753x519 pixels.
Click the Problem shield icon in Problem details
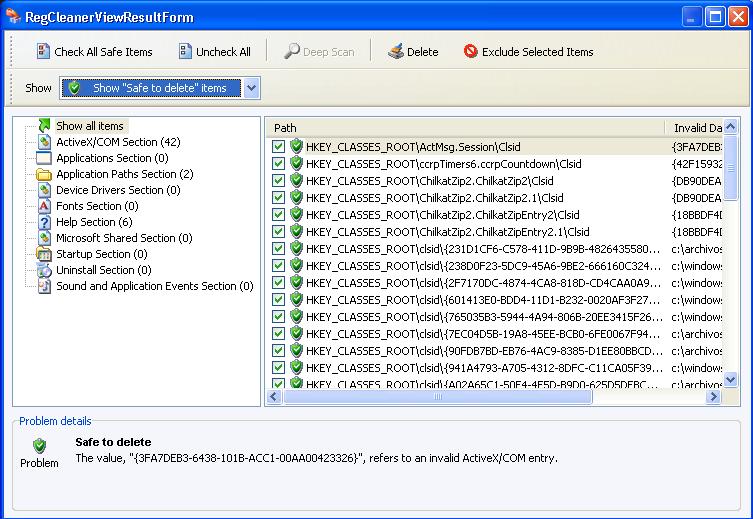tap(39, 446)
